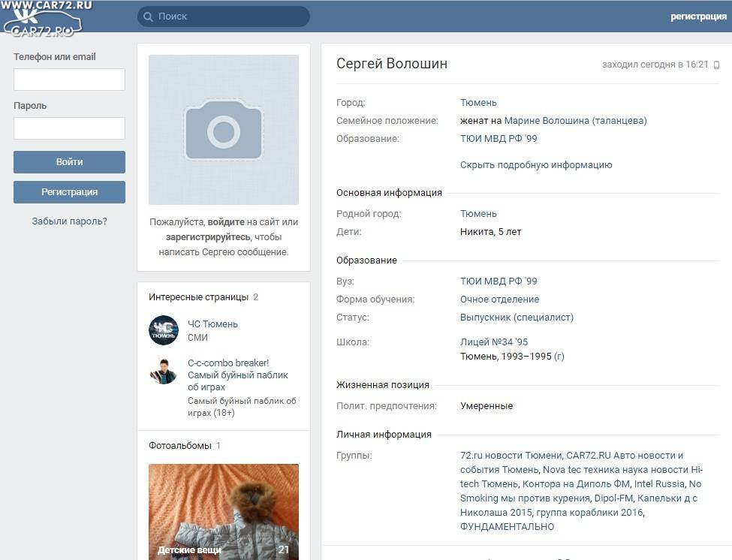This screenshot has width=732, height=560.
Task: Click the Телефон или email input
Action: click(x=69, y=80)
